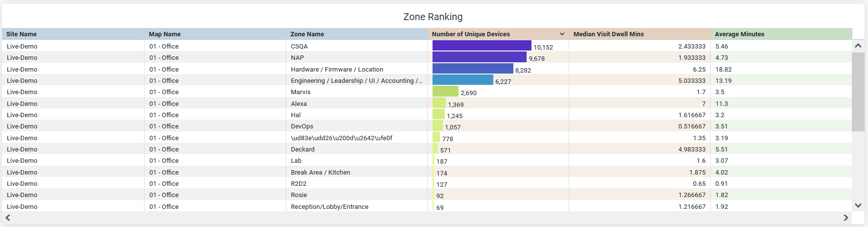
Task: Click the Zone Name column header
Action: tap(307, 34)
